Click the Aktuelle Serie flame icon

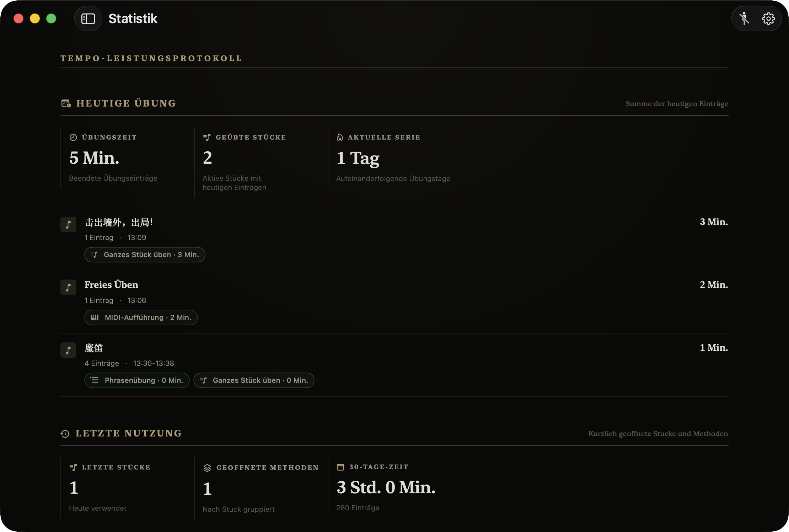point(340,137)
